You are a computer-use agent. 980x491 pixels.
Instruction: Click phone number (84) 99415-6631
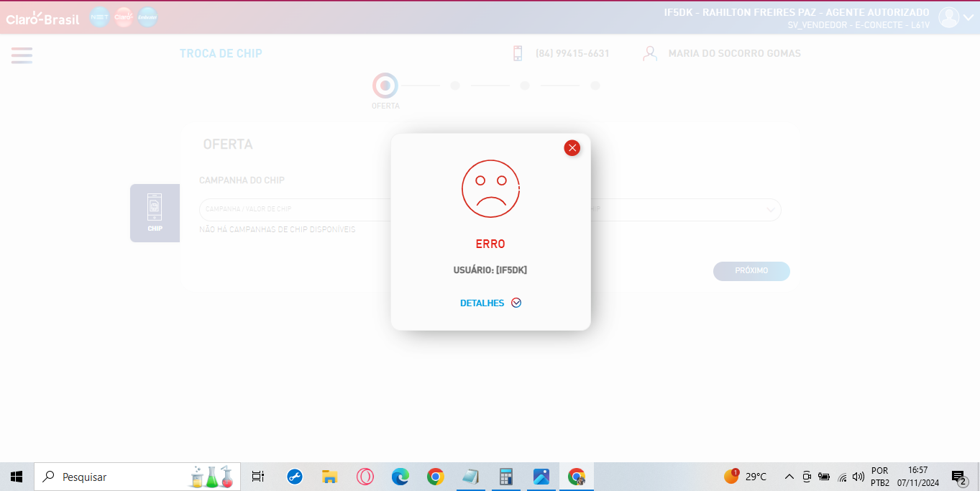pyautogui.click(x=572, y=54)
